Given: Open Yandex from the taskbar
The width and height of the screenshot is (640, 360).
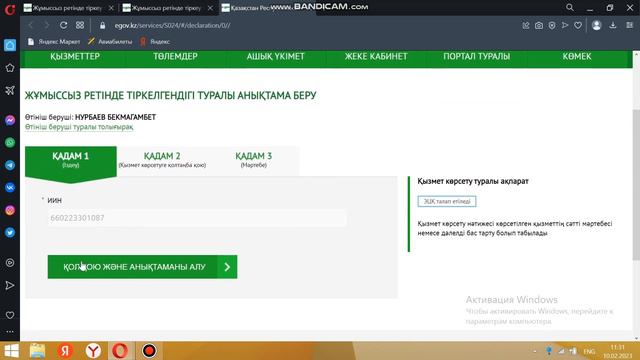Looking at the screenshot, I should click(x=65, y=351).
